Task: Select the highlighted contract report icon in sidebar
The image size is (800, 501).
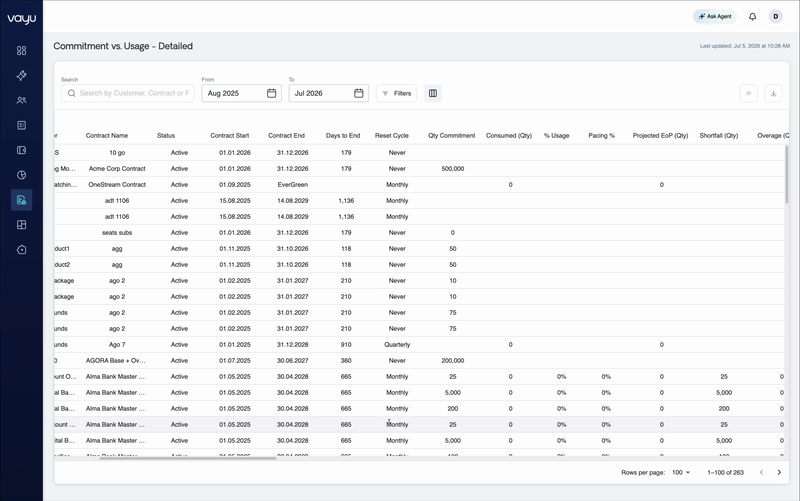Action: tap(21, 200)
